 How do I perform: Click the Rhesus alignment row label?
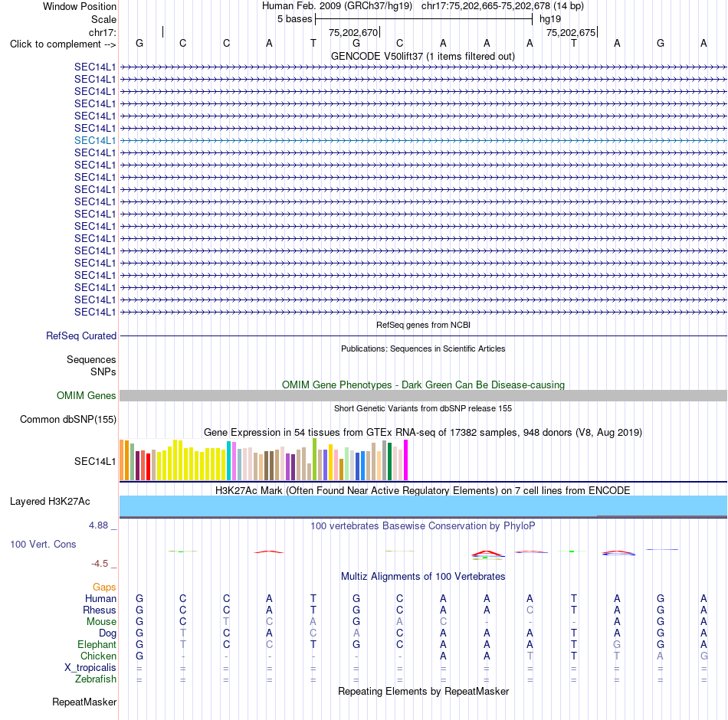pyautogui.click(x=100, y=610)
